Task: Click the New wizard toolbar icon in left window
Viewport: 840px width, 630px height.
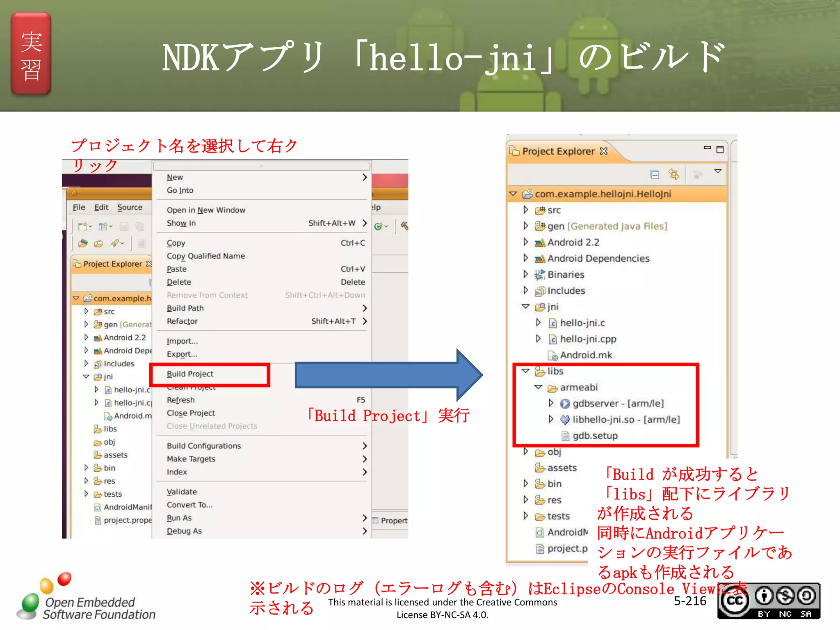Action: [83, 226]
